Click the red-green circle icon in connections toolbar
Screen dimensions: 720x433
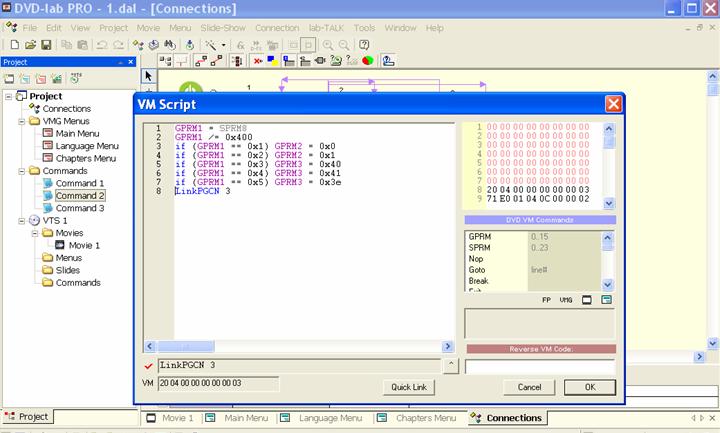click(x=367, y=61)
